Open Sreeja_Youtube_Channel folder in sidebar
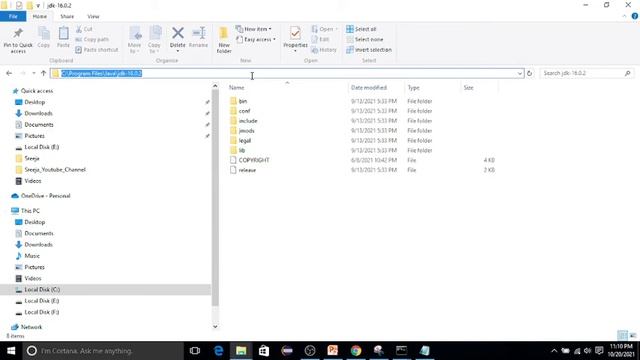Viewport: 640px width, 360px height. point(55,169)
